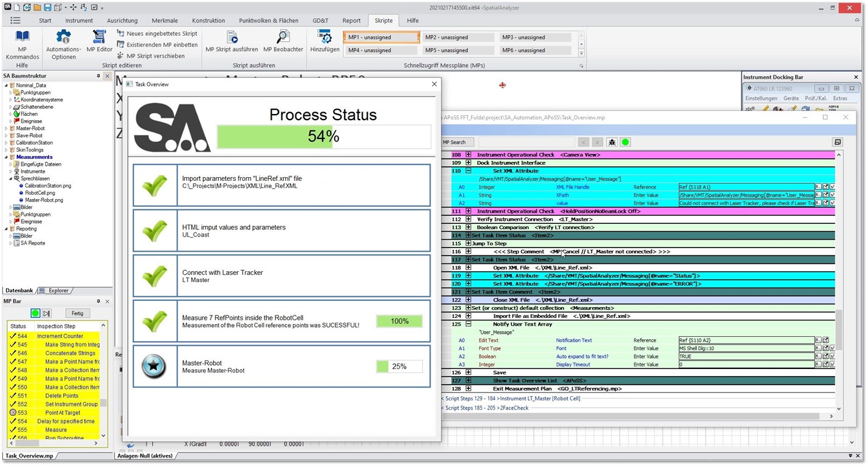Launch the MP Editor
This screenshot has width=868, height=466.
coord(99,38)
